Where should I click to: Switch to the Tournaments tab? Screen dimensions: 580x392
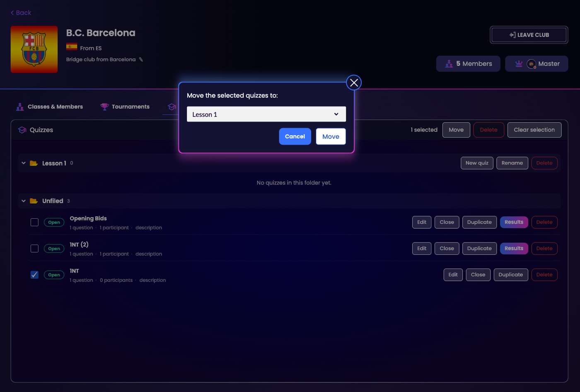tap(125, 107)
